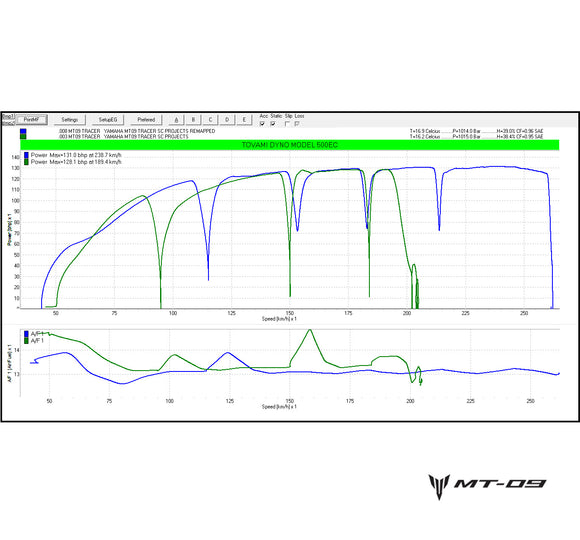Click the PrintMF button
The height and width of the screenshot is (540, 580).
31,119
